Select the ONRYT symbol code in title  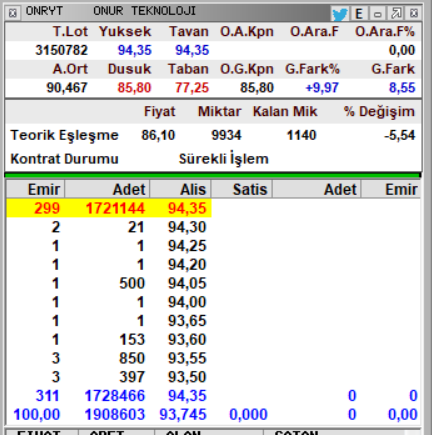pyautogui.click(x=44, y=11)
